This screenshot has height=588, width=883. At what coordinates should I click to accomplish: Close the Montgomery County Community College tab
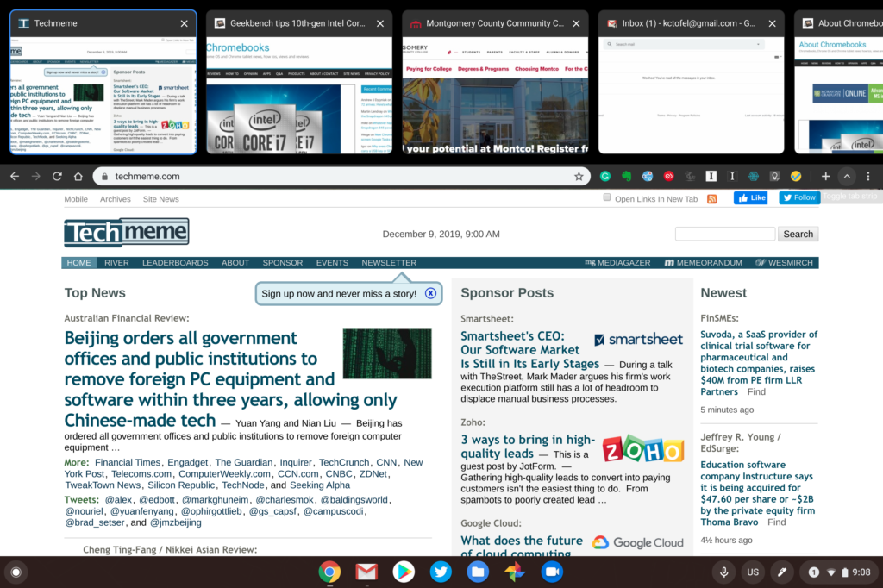point(576,23)
